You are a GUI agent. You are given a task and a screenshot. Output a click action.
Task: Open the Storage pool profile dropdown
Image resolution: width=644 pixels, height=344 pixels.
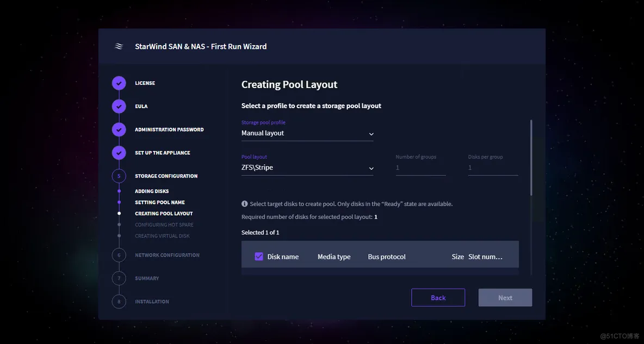[307, 133]
